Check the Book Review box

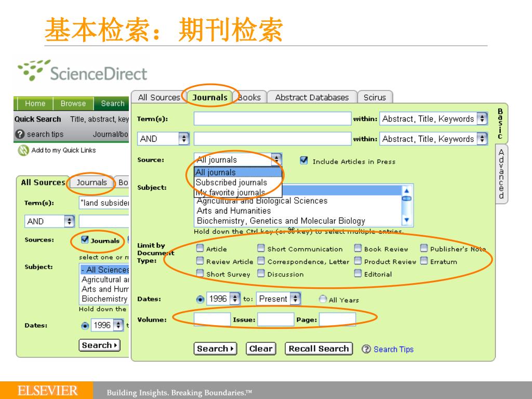[358, 248]
